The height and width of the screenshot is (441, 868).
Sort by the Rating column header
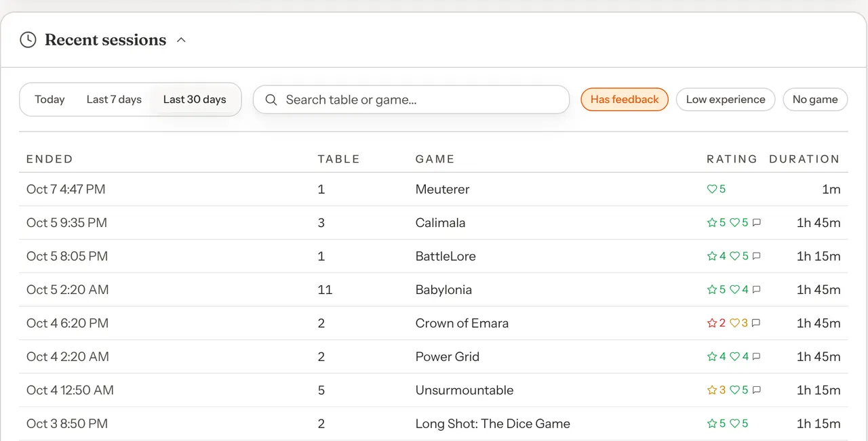732,159
